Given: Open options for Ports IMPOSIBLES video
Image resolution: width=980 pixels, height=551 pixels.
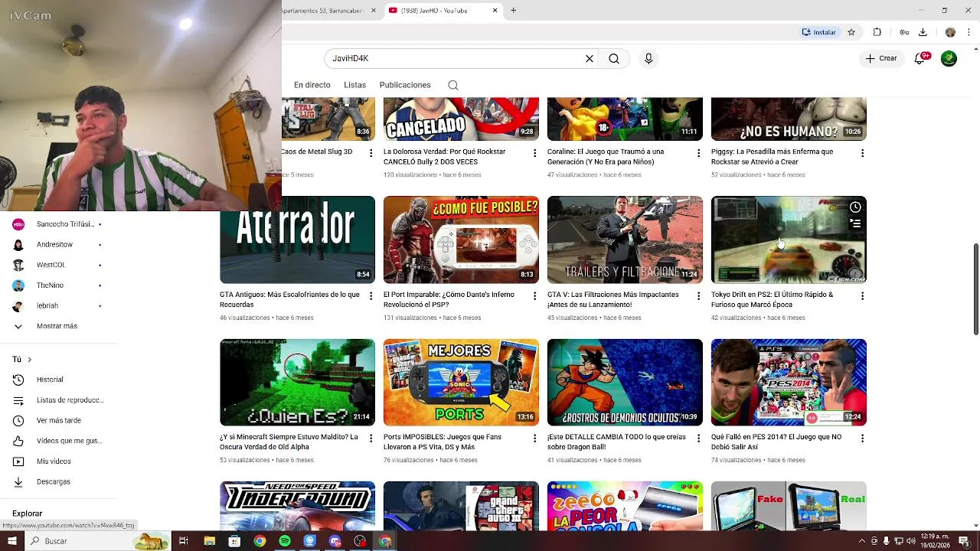Looking at the screenshot, I should pos(534,439).
